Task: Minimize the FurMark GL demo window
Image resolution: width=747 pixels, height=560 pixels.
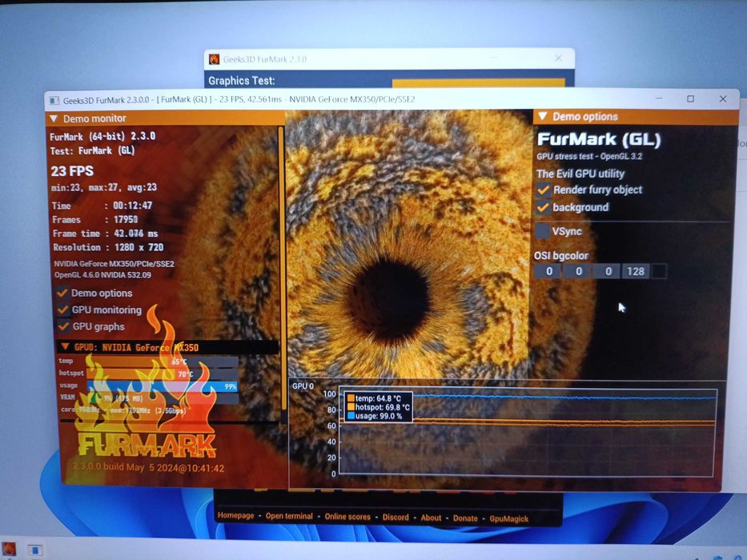Action: point(660,98)
